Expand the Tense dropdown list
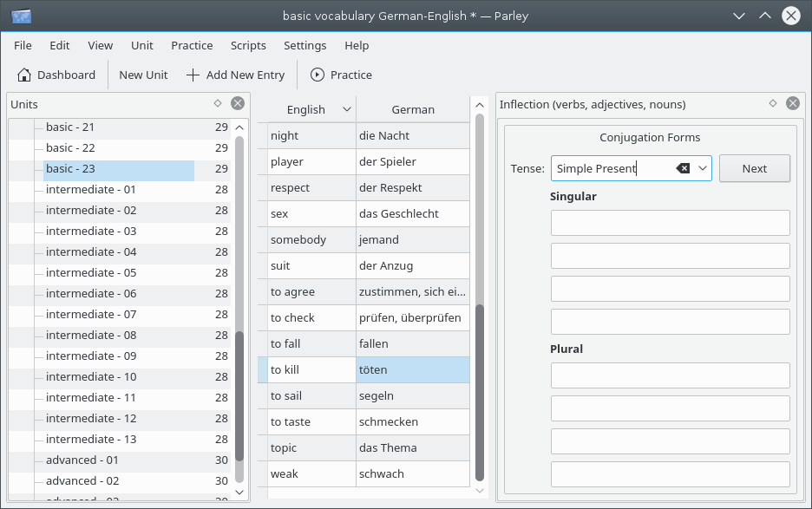 pos(702,168)
